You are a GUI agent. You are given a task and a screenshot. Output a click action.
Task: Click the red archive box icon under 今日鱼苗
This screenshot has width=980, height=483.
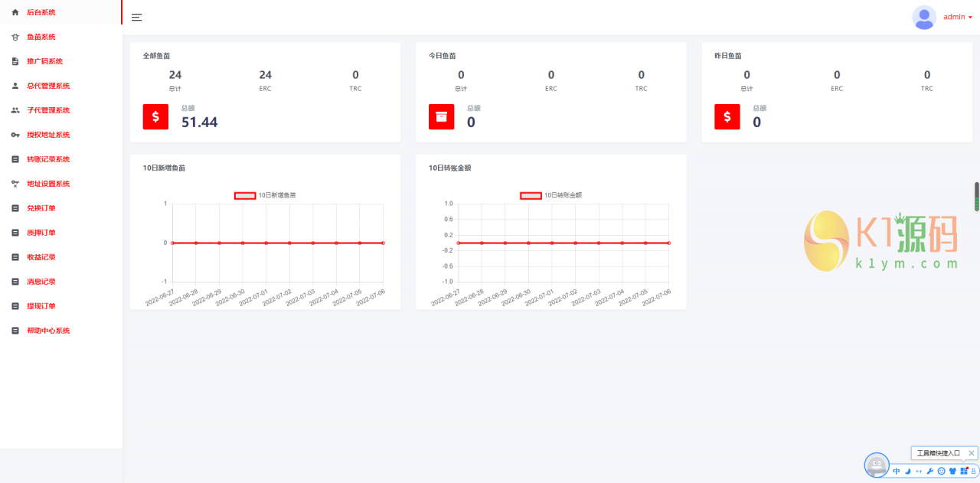[x=441, y=117]
